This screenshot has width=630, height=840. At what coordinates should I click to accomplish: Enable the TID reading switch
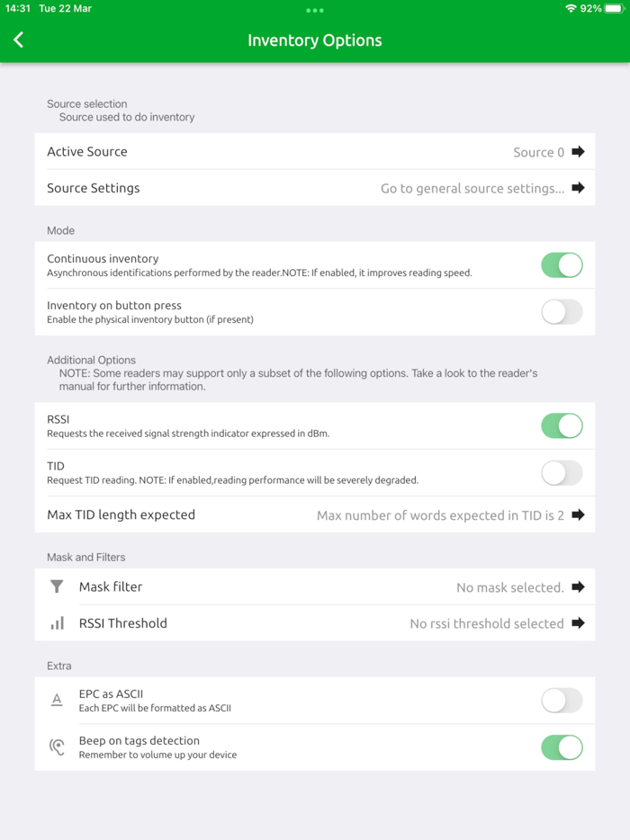coord(562,473)
